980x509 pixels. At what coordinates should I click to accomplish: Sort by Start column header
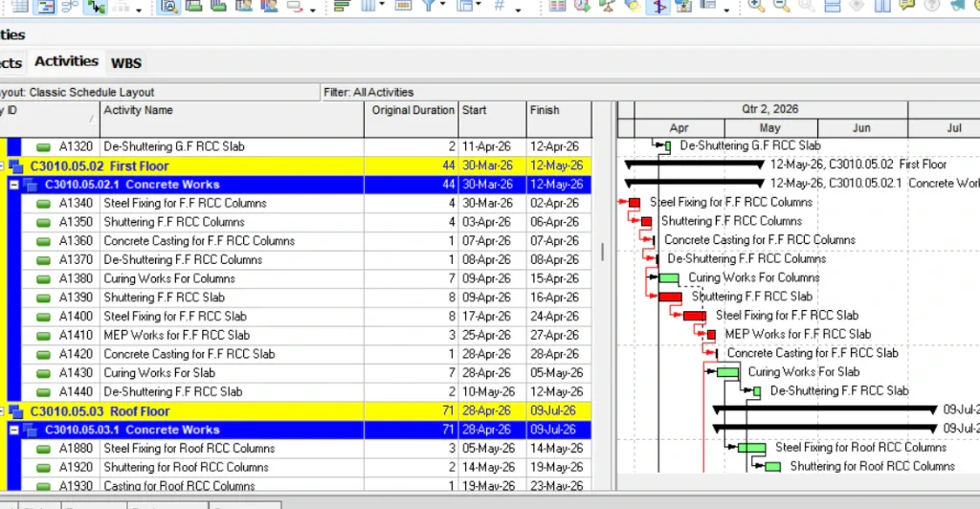pyautogui.click(x=493, y=119)
